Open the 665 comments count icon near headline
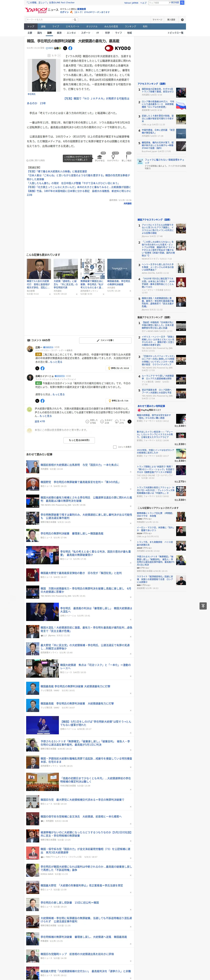 [49, 48]
